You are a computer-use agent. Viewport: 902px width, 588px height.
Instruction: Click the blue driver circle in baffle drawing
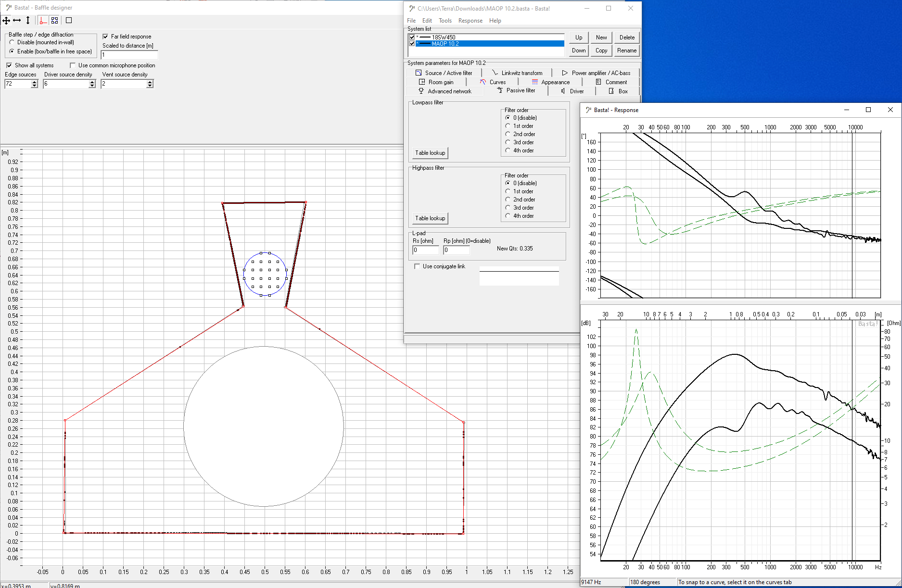pos(265,274)
